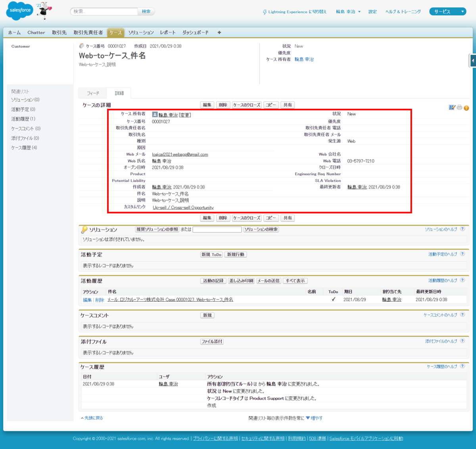Click the ケース履歴 (4) sidebar link
476x449 pixels.
(x=24, y=148)
